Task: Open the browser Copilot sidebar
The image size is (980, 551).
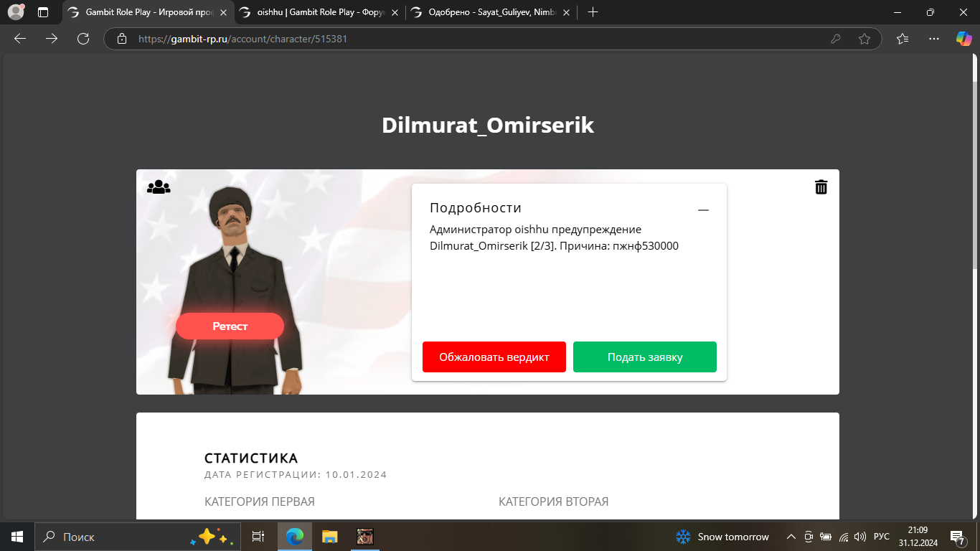Action: click(x=963, y=39)
